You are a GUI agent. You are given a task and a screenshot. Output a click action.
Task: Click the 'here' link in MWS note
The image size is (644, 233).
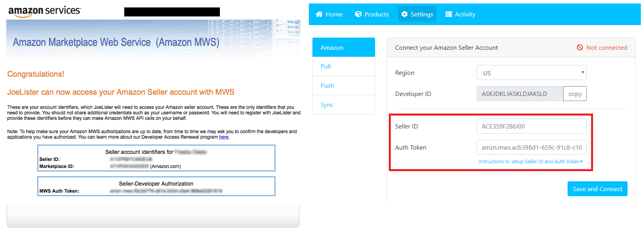tap(224, 137)
